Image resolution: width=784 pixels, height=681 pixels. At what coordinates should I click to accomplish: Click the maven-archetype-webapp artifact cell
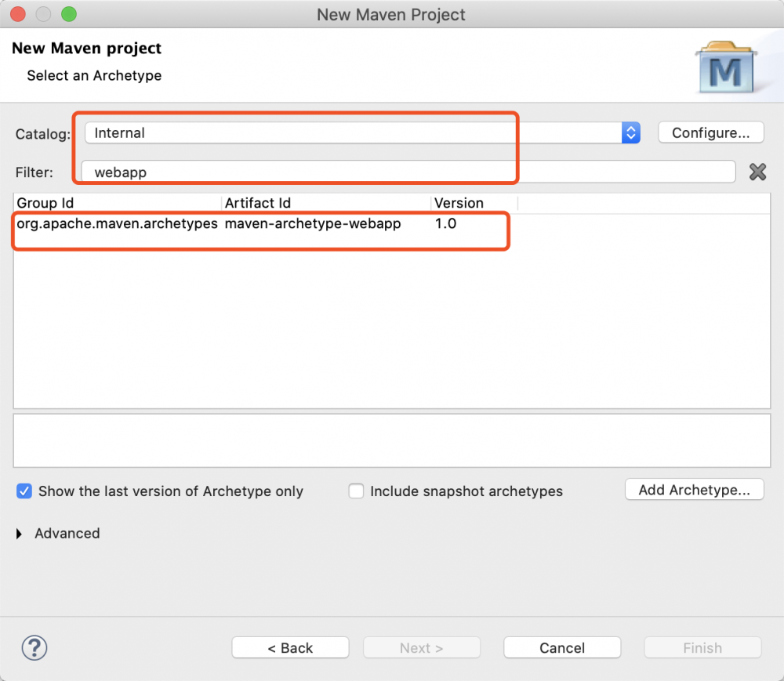(313, 223)
